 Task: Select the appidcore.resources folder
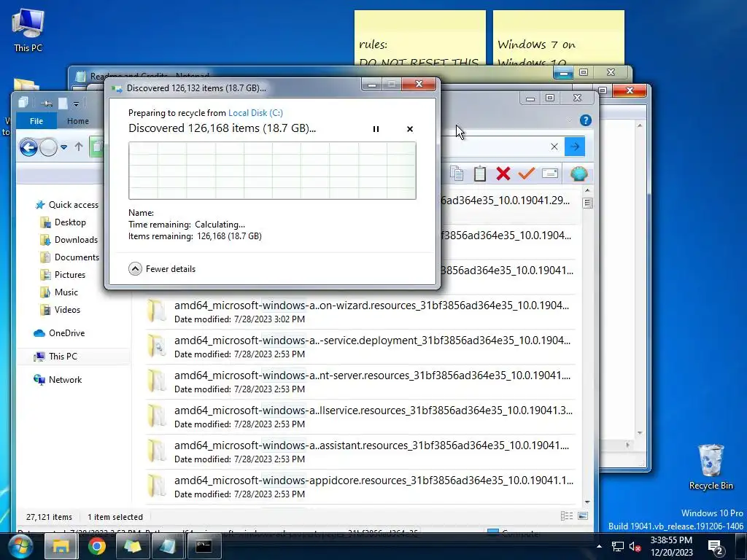pyautogui.click(x=360, y=486)
